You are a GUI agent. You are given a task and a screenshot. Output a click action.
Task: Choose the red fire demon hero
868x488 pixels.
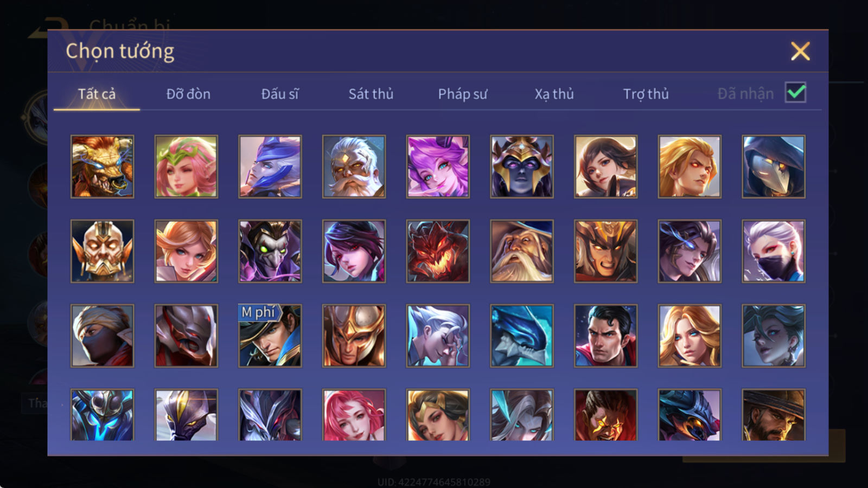coord(438,251)
